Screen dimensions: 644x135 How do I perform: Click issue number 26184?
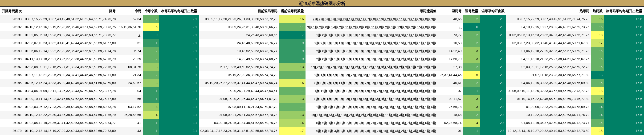(17, 91)
